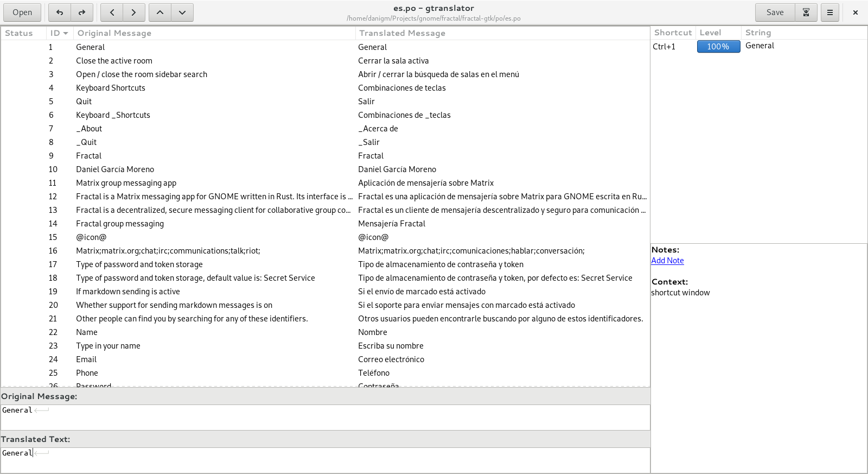The image size is (868, 474).
Task: Select the 'Email' message row
Action: [325, 359]
